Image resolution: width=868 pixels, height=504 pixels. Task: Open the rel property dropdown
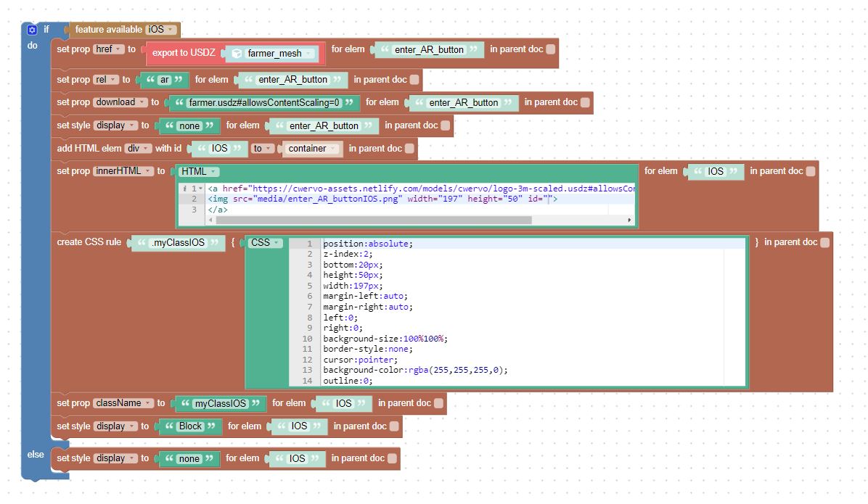tap(106, 80)
